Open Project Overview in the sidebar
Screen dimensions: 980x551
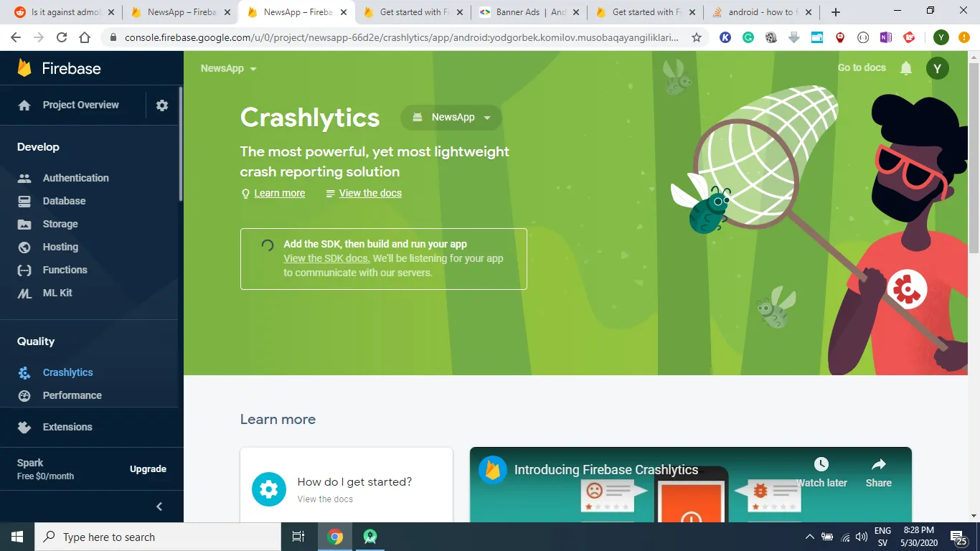pos(81,105)
